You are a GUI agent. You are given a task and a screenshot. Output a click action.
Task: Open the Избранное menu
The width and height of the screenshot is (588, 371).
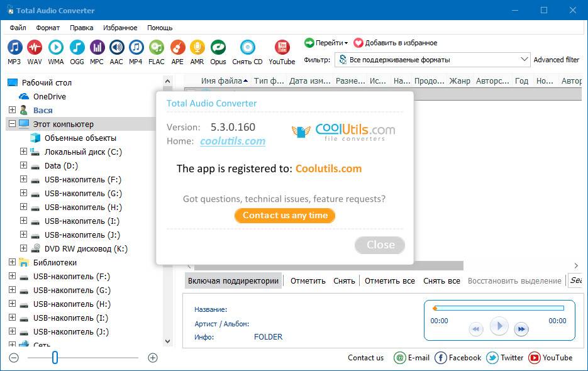[x=120, y=28]
